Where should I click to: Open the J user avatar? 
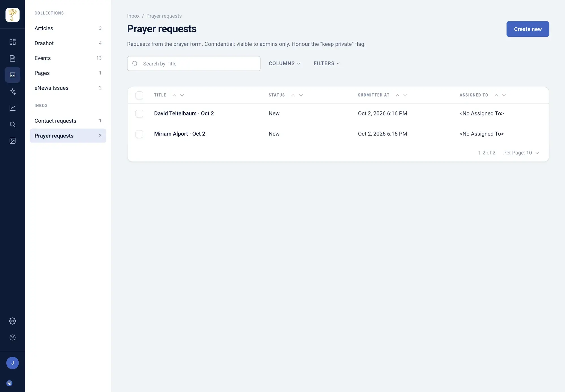12,363
